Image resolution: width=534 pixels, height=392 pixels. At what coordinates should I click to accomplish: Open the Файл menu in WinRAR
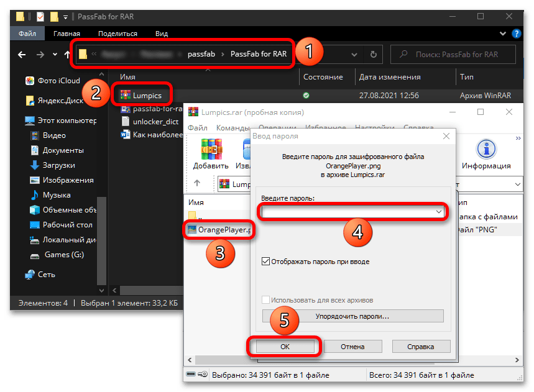[x=197, y=127]
